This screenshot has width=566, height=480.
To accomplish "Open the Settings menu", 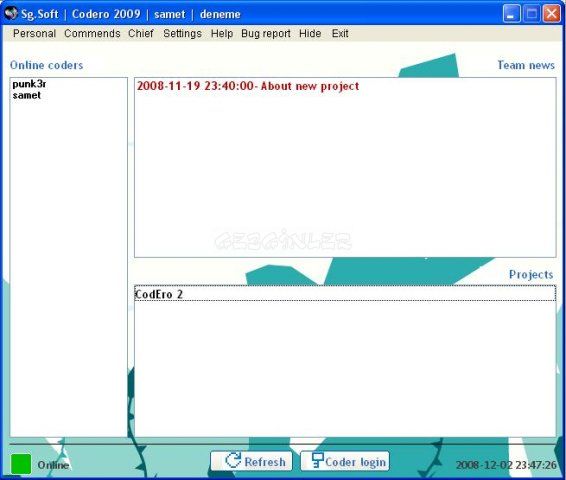I will pyautogui.click(x=182, y=34).
